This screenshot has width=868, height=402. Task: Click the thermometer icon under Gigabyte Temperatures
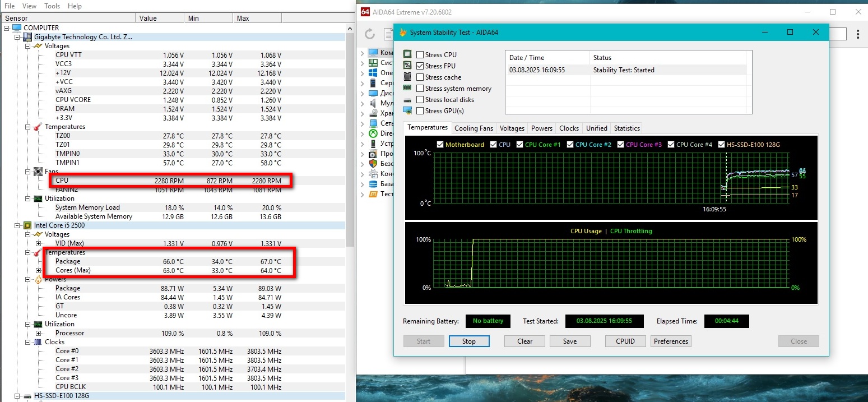click(38, 126)
